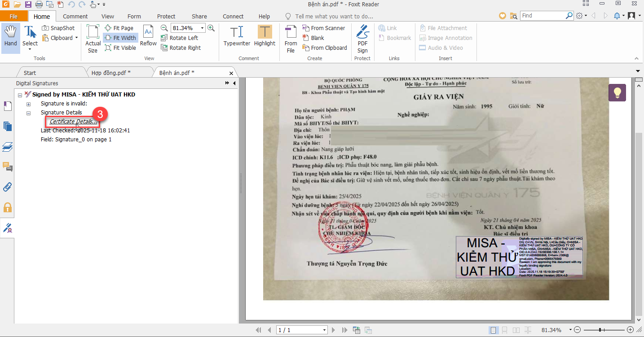Click the Print icon in quick access toolbar

click(x=39, y=4)
